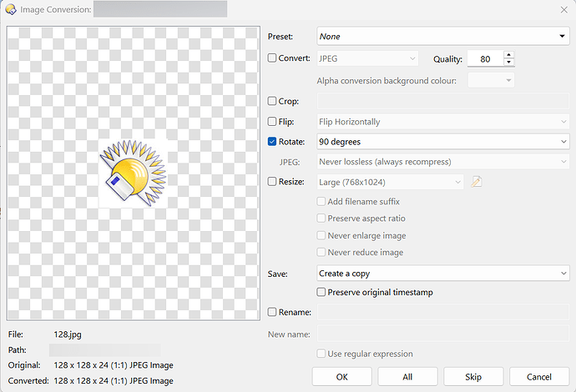
Task: Increase Quality with the up spinner arrow
Action: [508, 55]
